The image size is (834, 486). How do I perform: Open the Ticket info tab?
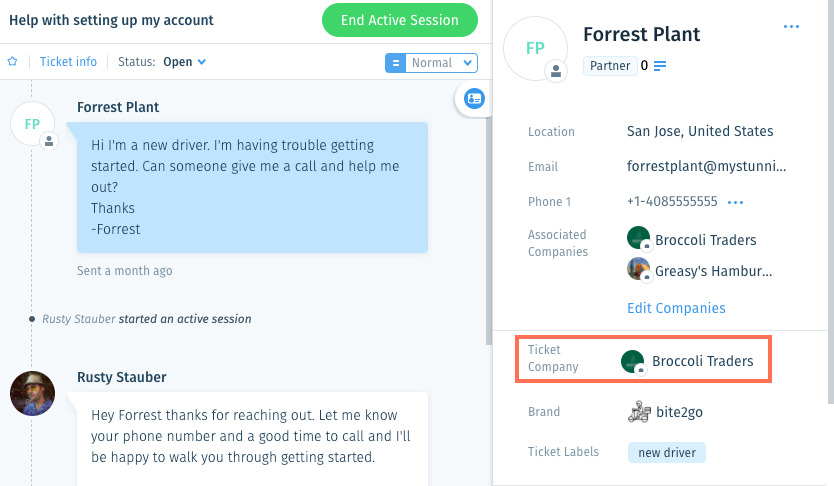[x=68, y=62]
